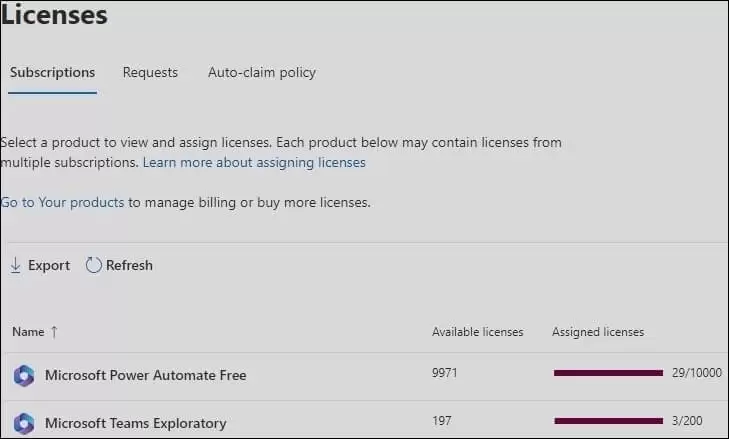The image size is (729, 439).
Task: Click the Assigned licenses column header
Action: pyautogui.click(x=598, y=332)
